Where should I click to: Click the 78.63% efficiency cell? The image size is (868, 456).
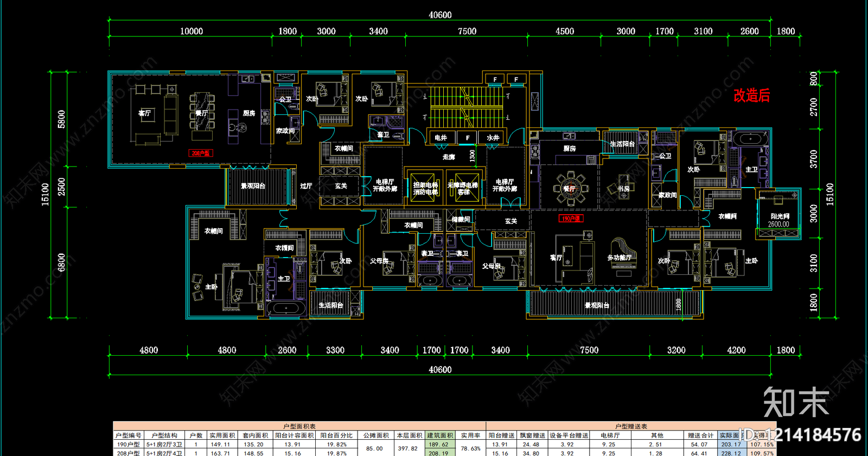(470, 448)
